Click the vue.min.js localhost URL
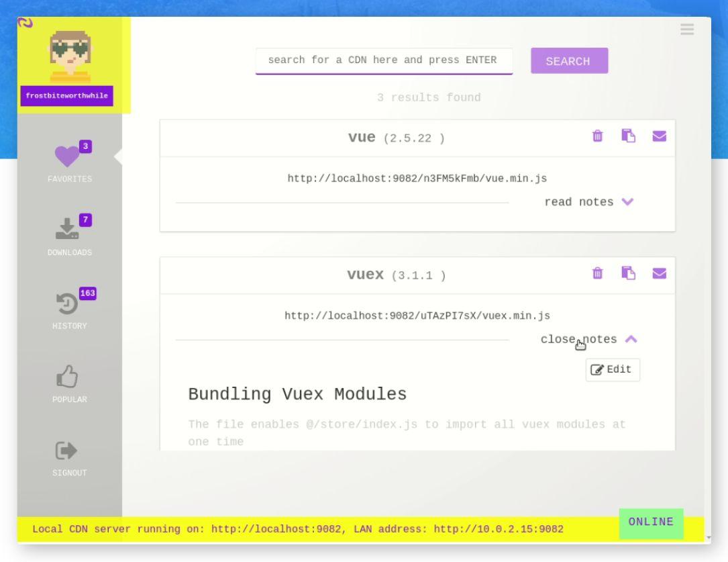728x562 pixels. point(417,179)
